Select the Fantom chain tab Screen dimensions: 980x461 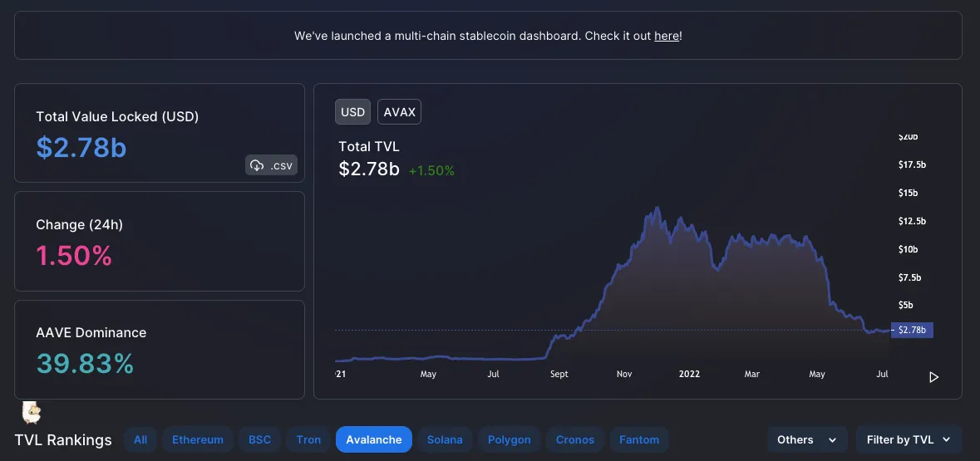pyautogui.click(x=638, y=439)
